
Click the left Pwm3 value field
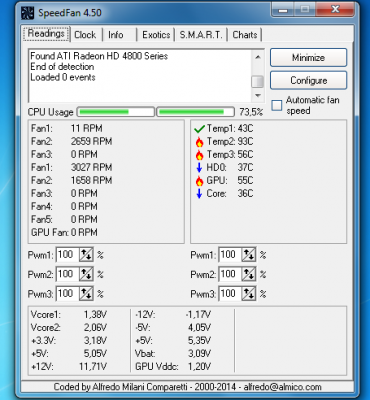(68, 294)
